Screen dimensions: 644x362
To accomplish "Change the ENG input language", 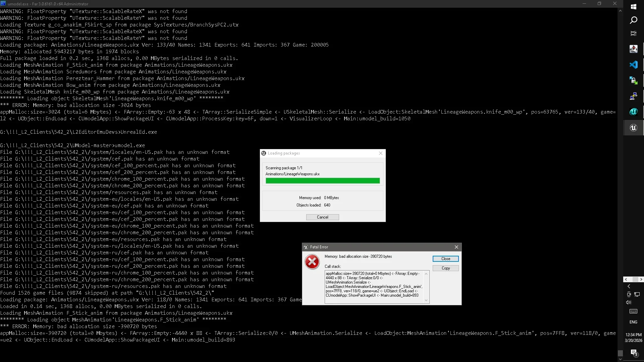I will tap(633, 322).
